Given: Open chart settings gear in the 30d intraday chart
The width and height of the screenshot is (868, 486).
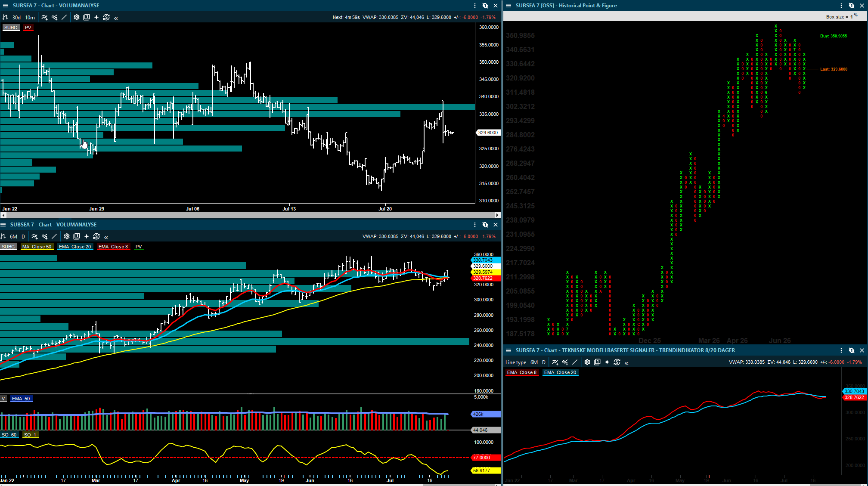Looking at the screenshot, I should (x=76, y=17).
